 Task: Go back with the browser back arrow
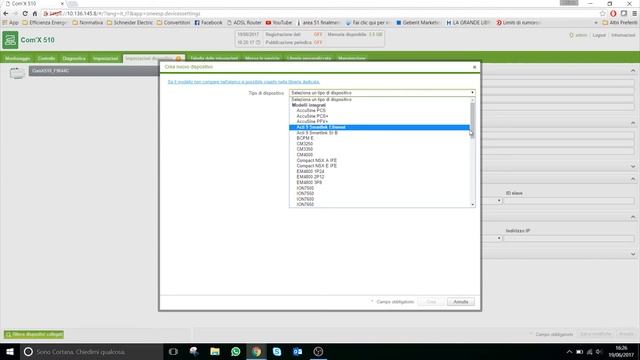(6, 13)
